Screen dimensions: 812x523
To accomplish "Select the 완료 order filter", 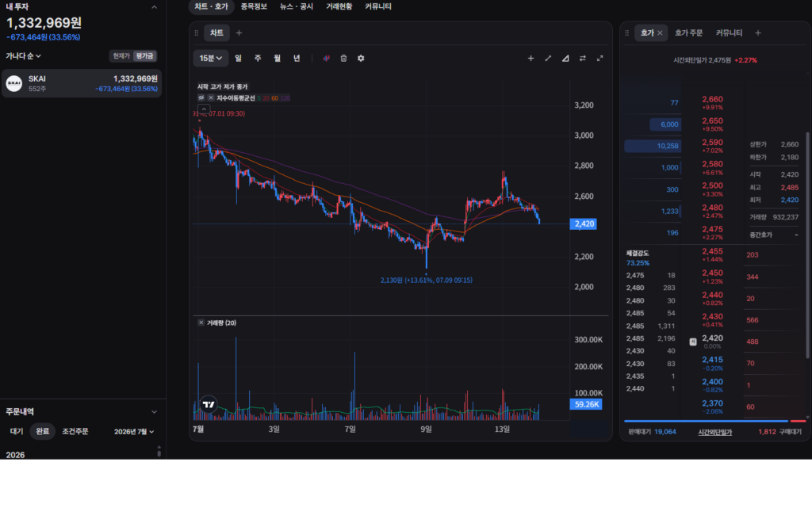I will pos(43,431).
